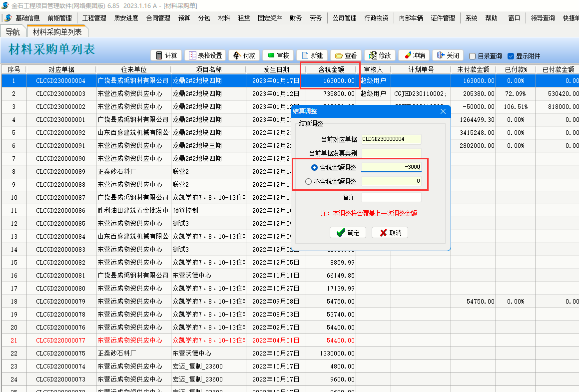Confirm adjustment with 确定 button

[348, 233]
